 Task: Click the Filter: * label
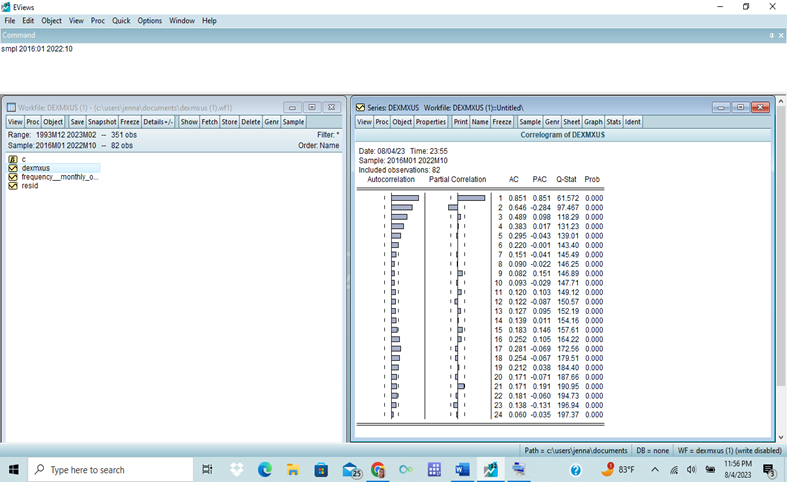(x=328, y=135)
